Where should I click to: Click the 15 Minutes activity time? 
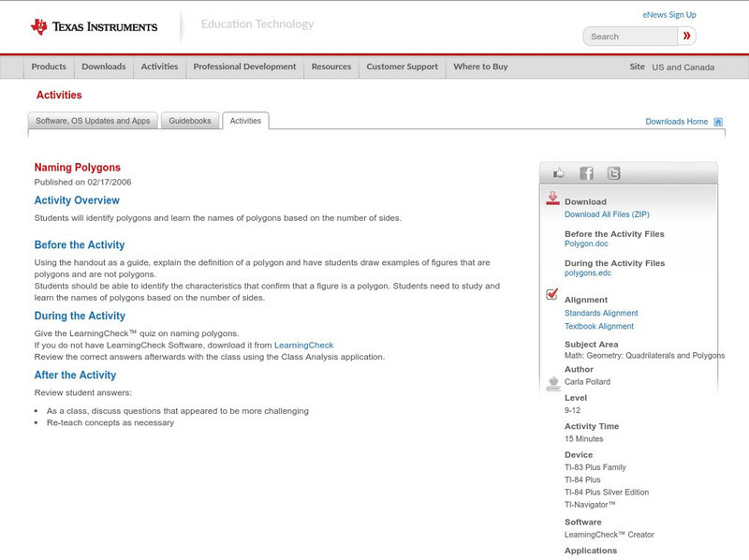[583, 438]
